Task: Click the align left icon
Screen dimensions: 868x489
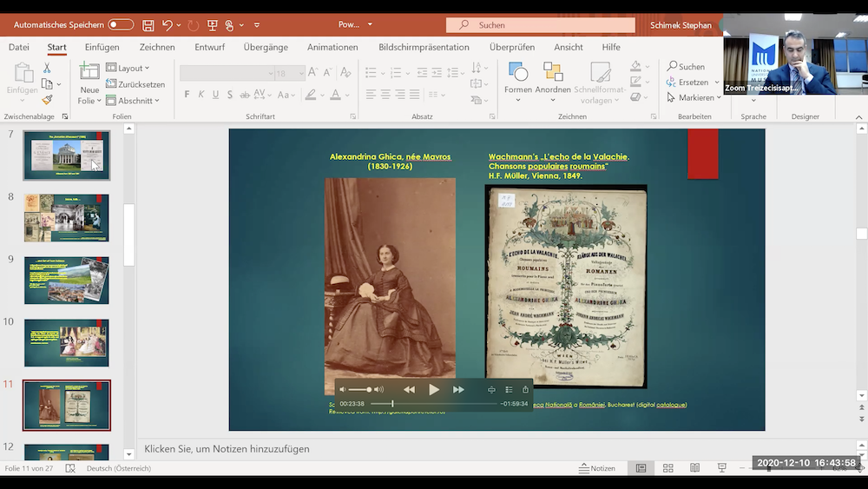Action: click(371, 95)
